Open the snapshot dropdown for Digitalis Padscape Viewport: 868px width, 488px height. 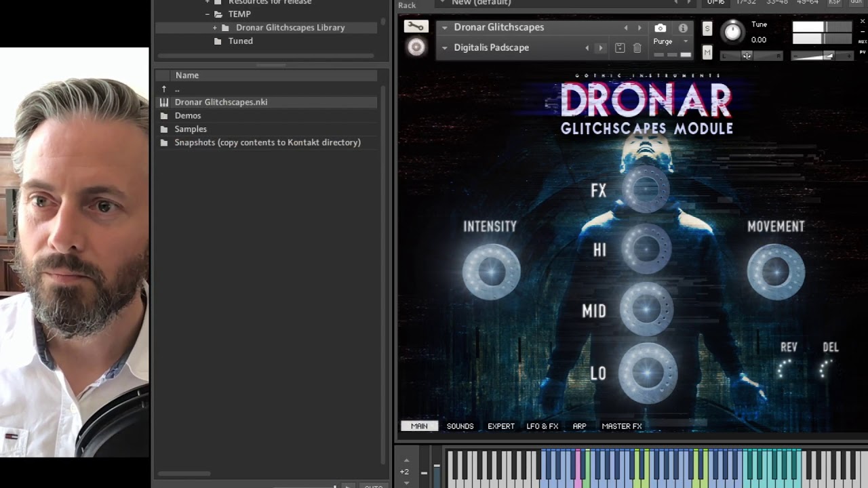point(445,48)
